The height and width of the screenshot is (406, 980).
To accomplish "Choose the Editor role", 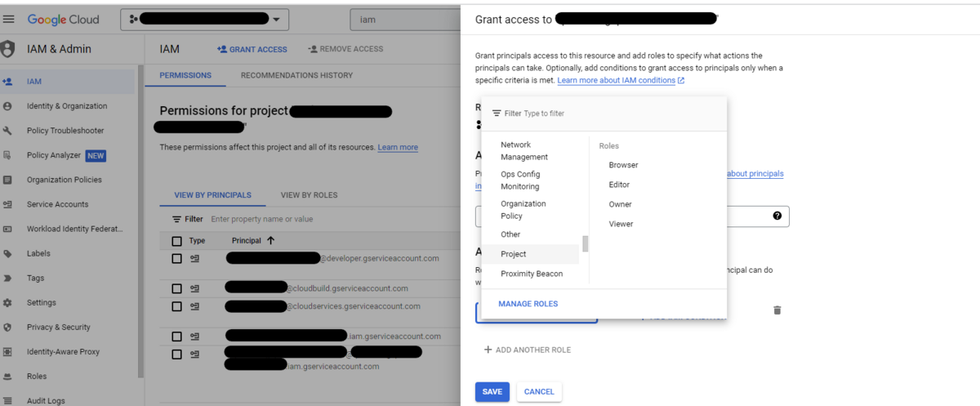I will tap(619, 185).
